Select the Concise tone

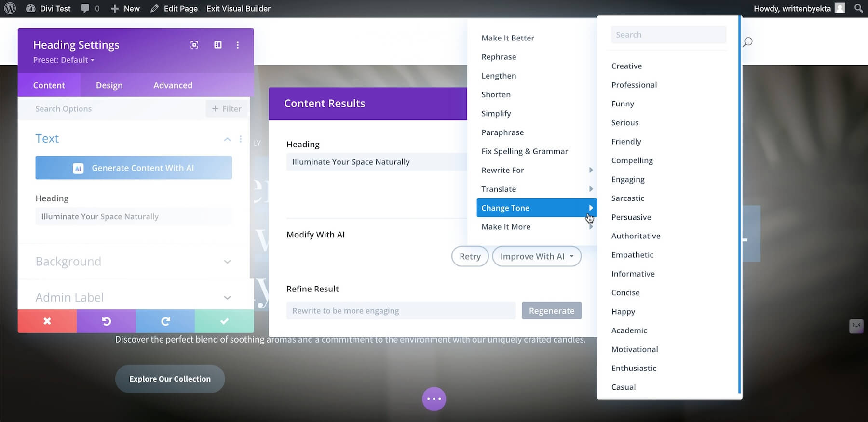click(625, 292)
